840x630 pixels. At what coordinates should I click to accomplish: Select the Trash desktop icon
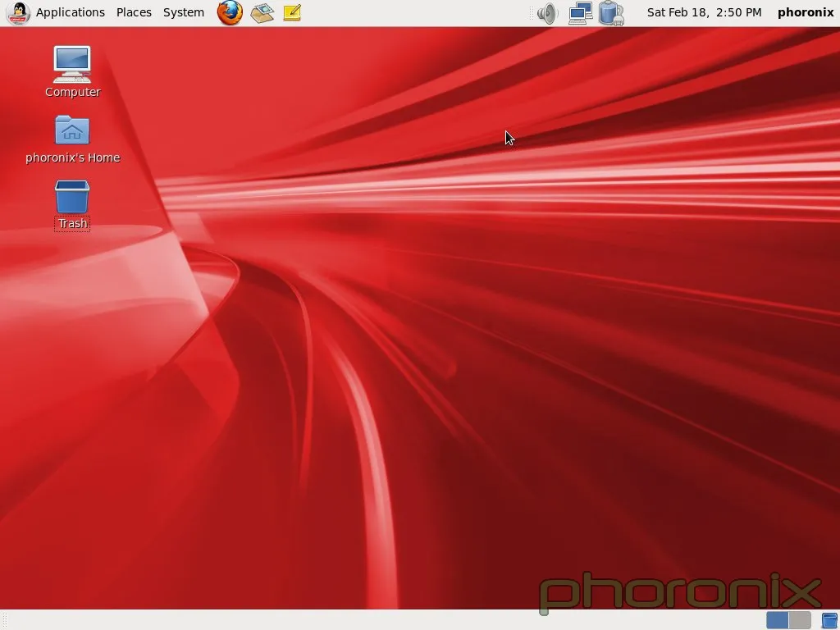(x=72, y=197)
